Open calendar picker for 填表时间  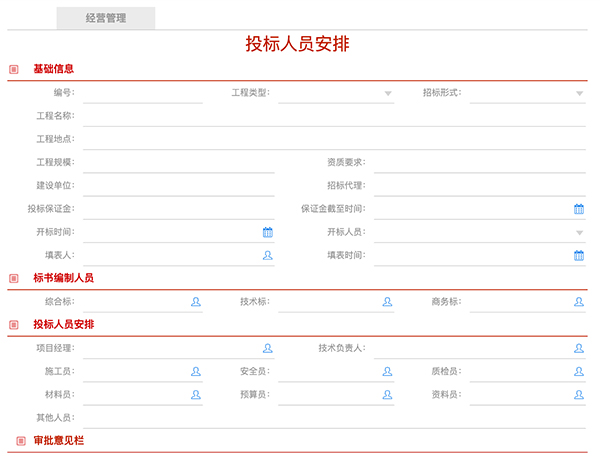coord(579,255)
